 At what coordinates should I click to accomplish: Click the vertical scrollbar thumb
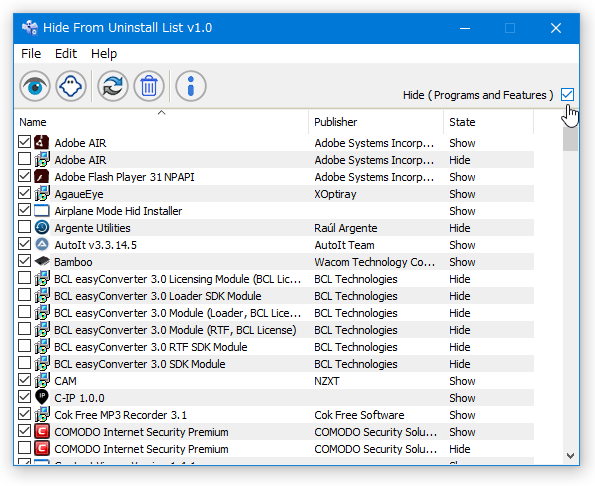(x=570, y=139)
